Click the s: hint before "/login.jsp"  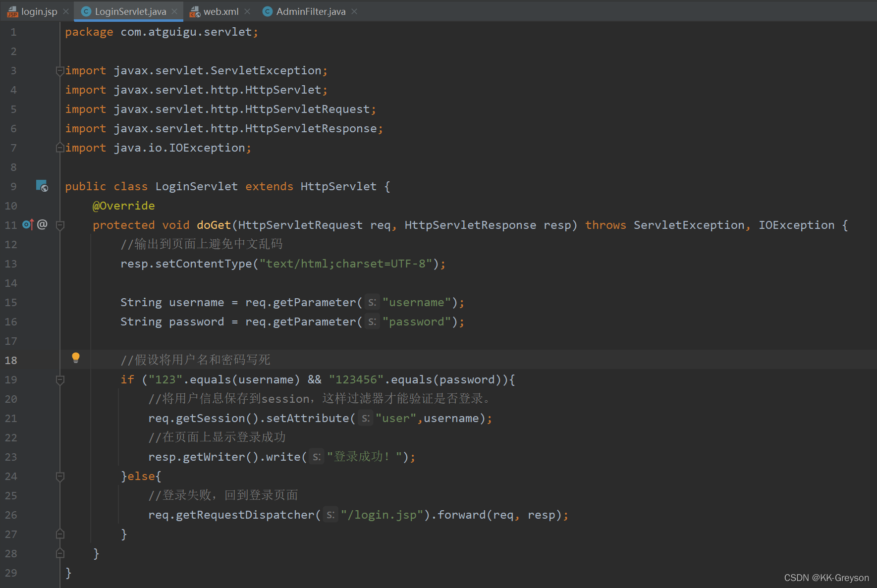(x=330, y=515)
